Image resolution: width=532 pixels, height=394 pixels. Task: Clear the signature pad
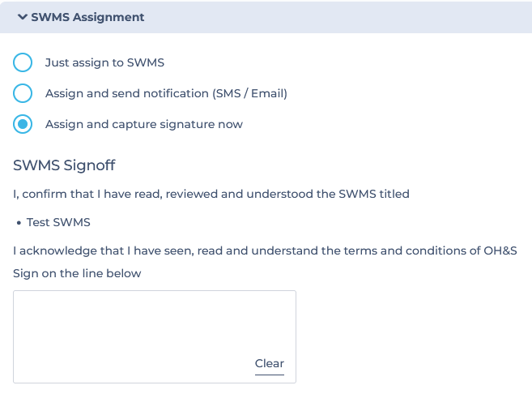[x=270, y=363]
